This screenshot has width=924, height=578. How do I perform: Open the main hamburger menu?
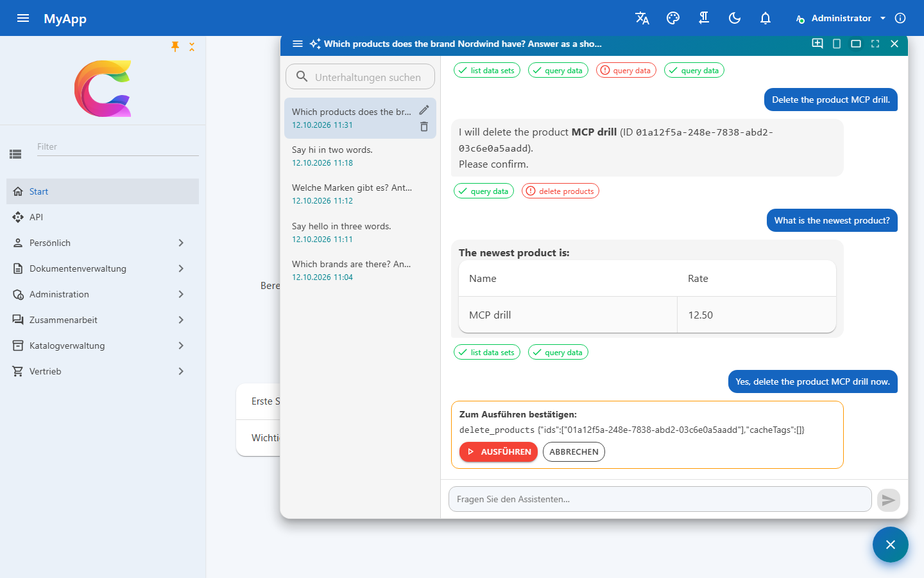[x=23, y=18]
